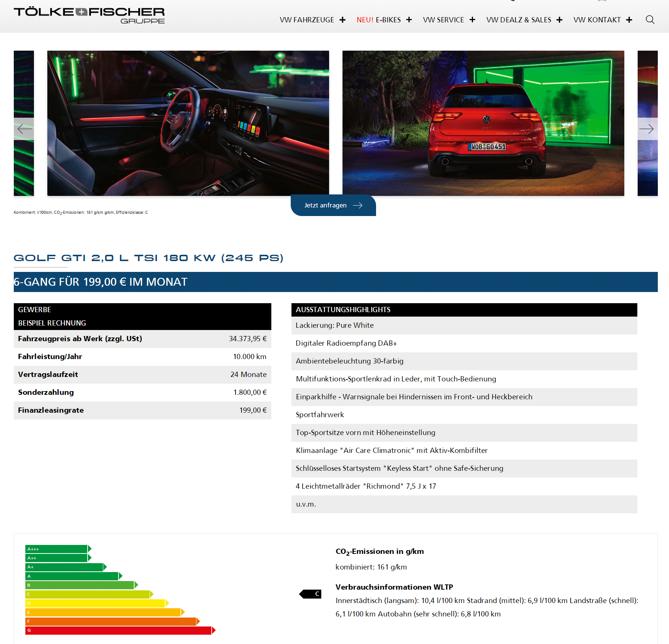669x644 pixels.
Task: Open the GTI interior photo
Action: pyautogui.click(x=188, y=123)
